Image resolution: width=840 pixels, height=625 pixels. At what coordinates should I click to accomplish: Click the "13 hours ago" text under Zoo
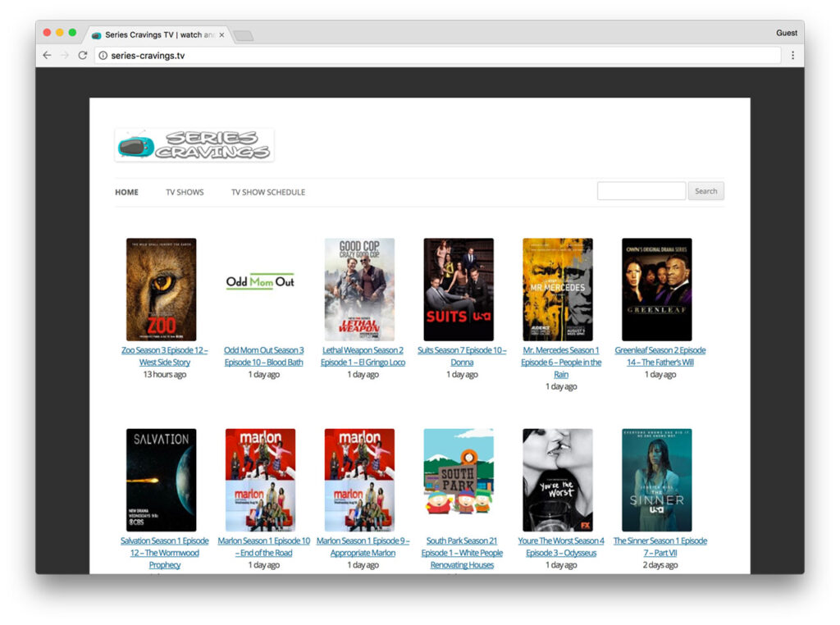164,374
